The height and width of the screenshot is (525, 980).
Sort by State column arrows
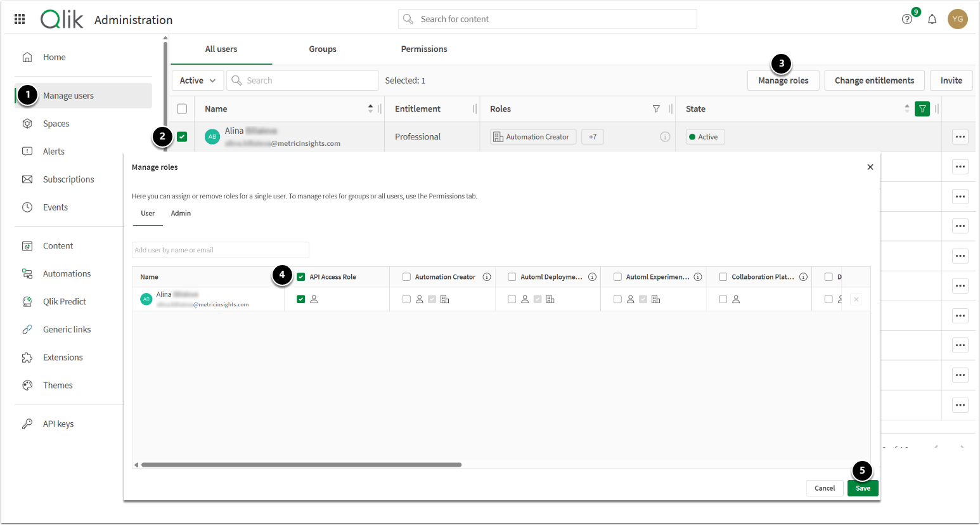907,109
